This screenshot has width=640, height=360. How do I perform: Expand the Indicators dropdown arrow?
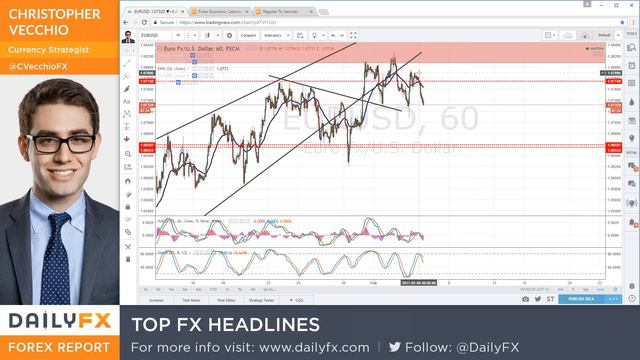pos(288,36)
